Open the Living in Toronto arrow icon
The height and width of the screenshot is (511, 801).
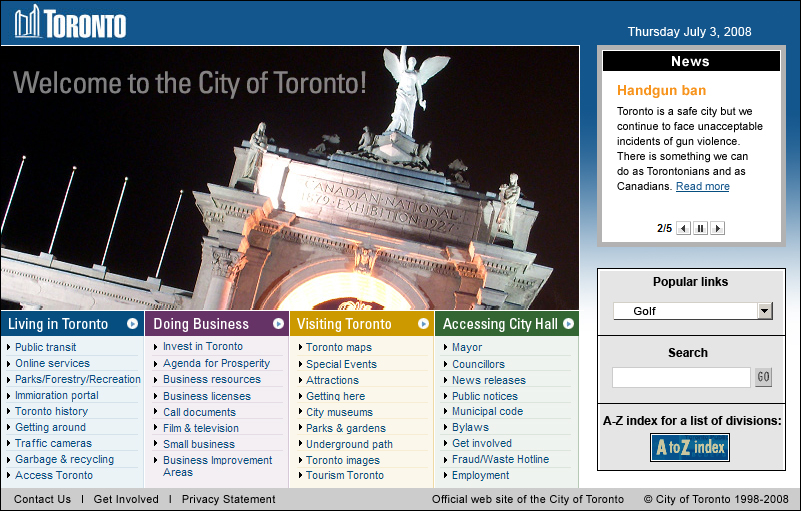(132, 323)
